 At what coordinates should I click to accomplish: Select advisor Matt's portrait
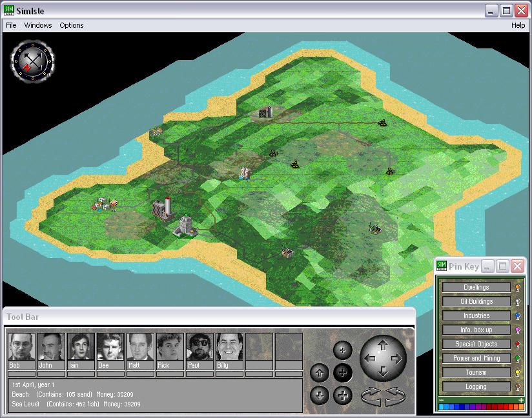pyautogui.click(x=140, y=347)
